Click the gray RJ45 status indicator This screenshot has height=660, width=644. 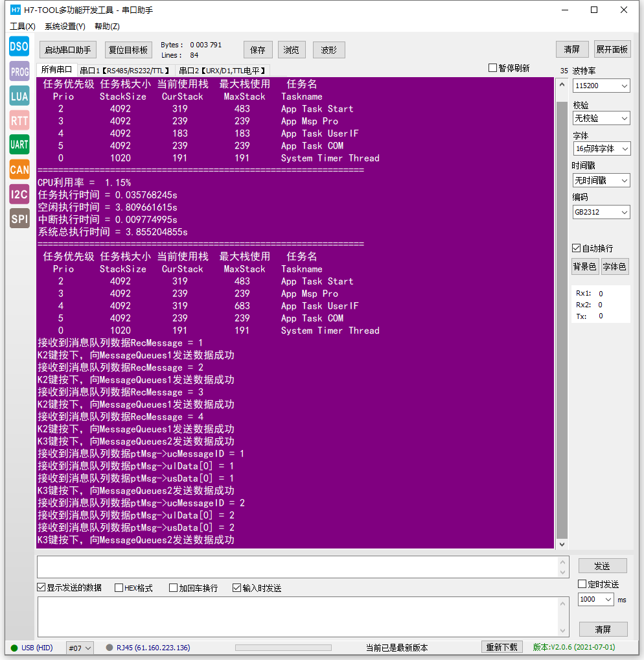109,648
